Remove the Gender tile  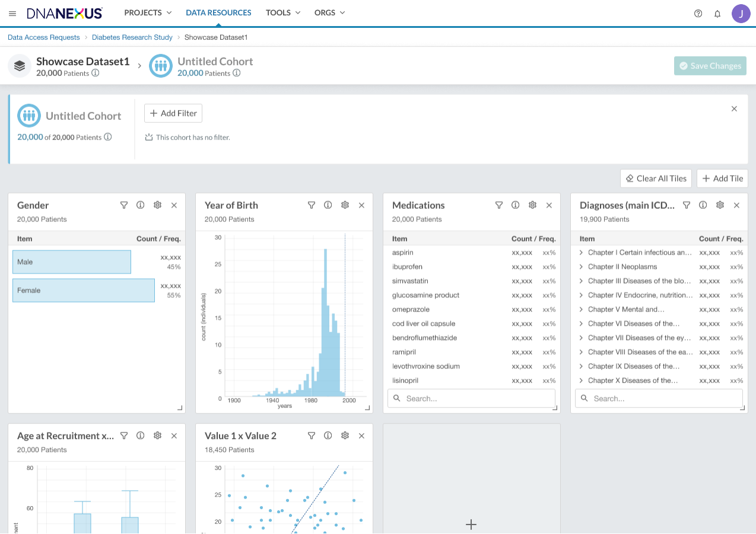(x=174, y=205)
